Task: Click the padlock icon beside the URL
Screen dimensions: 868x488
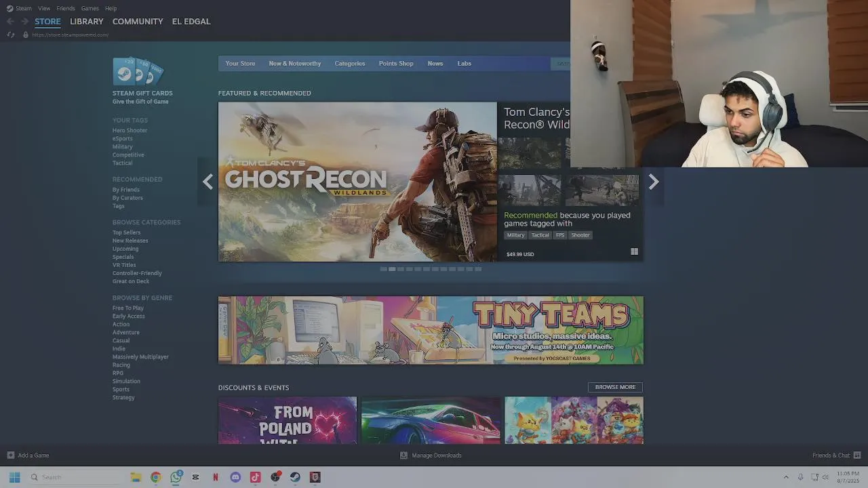Action: point(26,35)
